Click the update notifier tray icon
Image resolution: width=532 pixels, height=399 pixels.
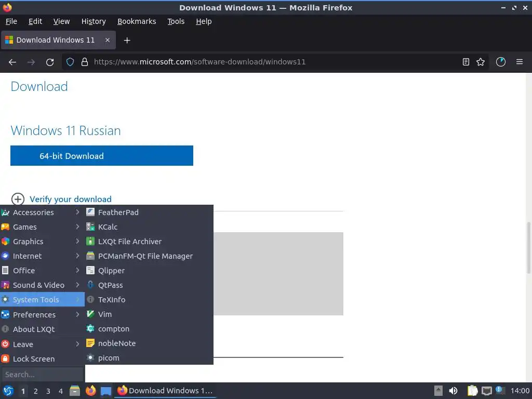point(499,390)
